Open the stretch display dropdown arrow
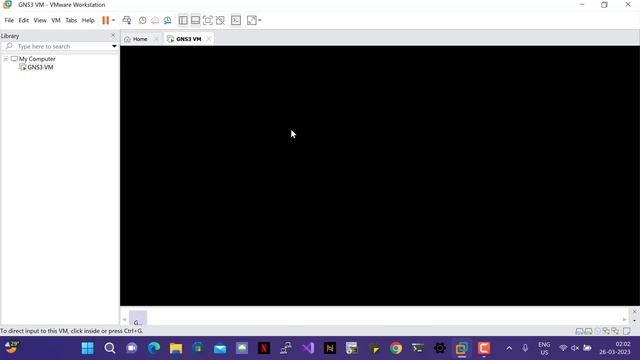The width and height of the screenshot is (640, 360). point(260,20)
